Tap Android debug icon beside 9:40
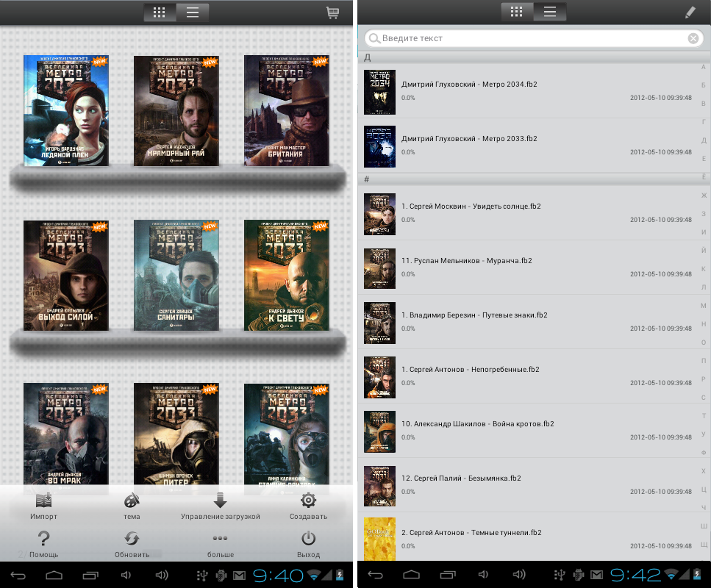 221,576
